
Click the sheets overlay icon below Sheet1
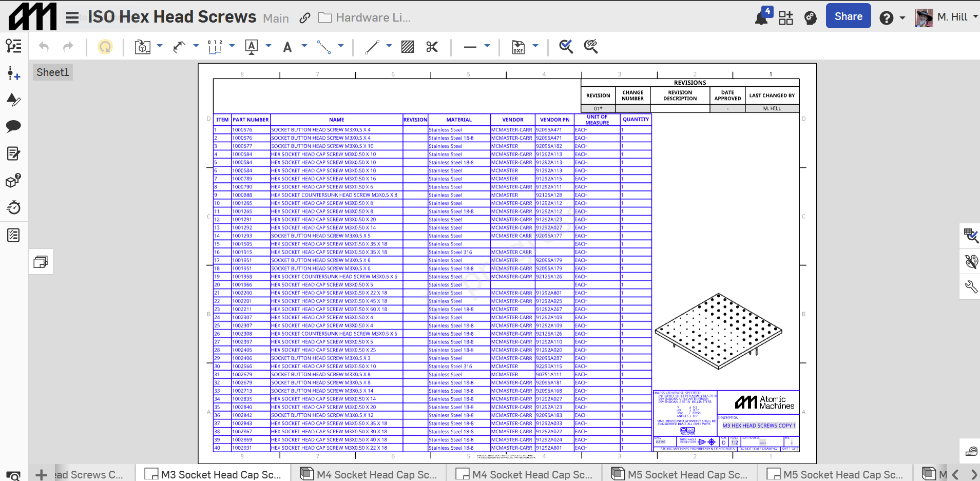41,262
